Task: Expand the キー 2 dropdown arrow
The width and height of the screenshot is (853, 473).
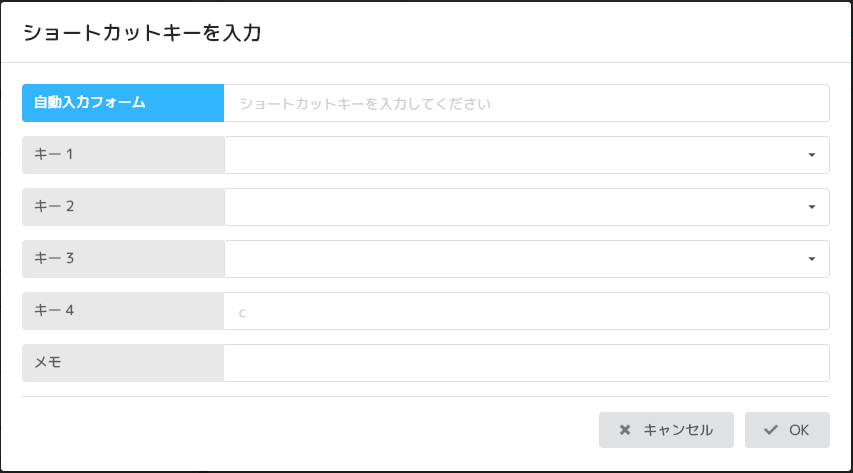Action: pos(811,207)
